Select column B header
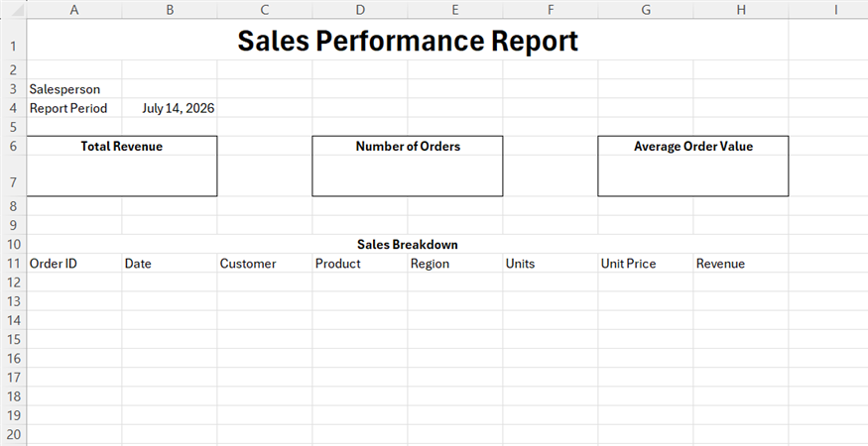The height and width of the screenshot is (446, 868). (x=170, y=9)
